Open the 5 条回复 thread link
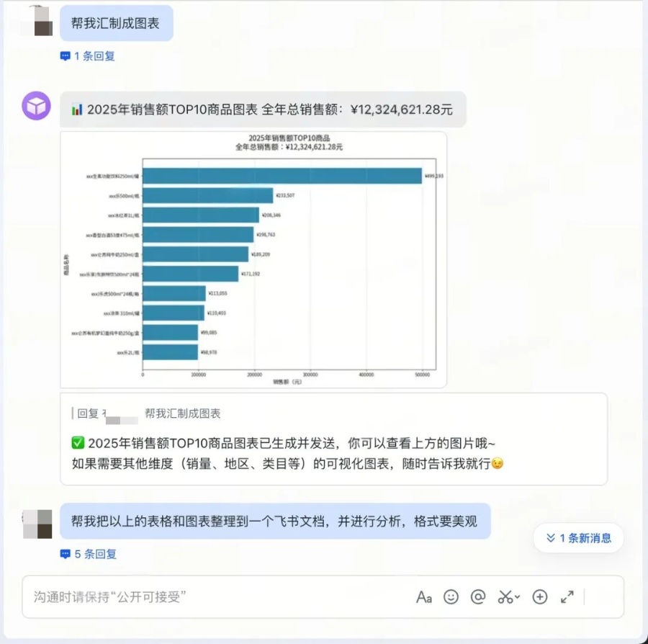Screen dimensions: 648x644 pyautogui.click(x=89, y=554)
